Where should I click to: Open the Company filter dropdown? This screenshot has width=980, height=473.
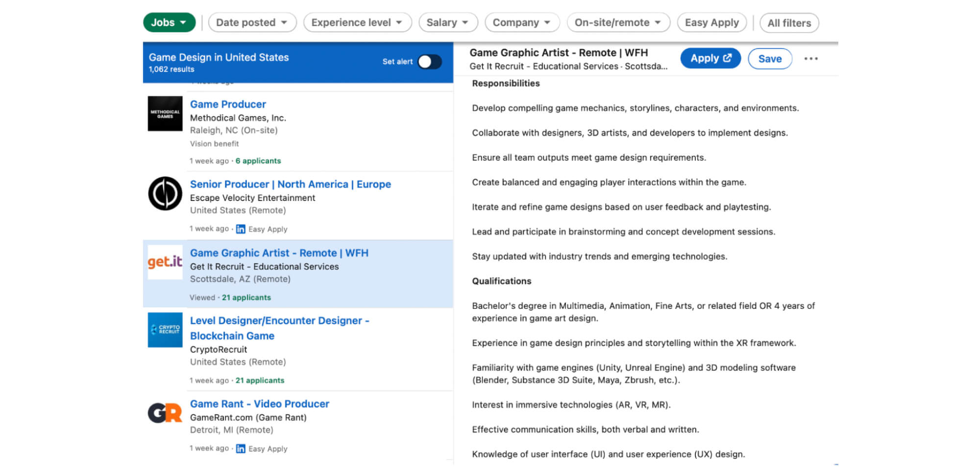tap(521, 23)
